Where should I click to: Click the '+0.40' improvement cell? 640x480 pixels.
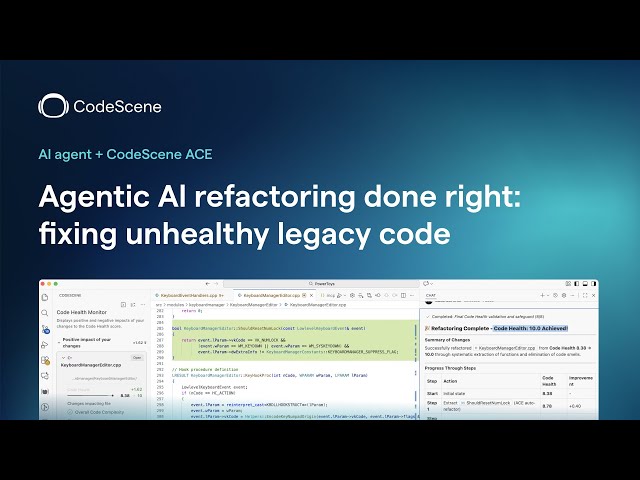click(575, 406)
